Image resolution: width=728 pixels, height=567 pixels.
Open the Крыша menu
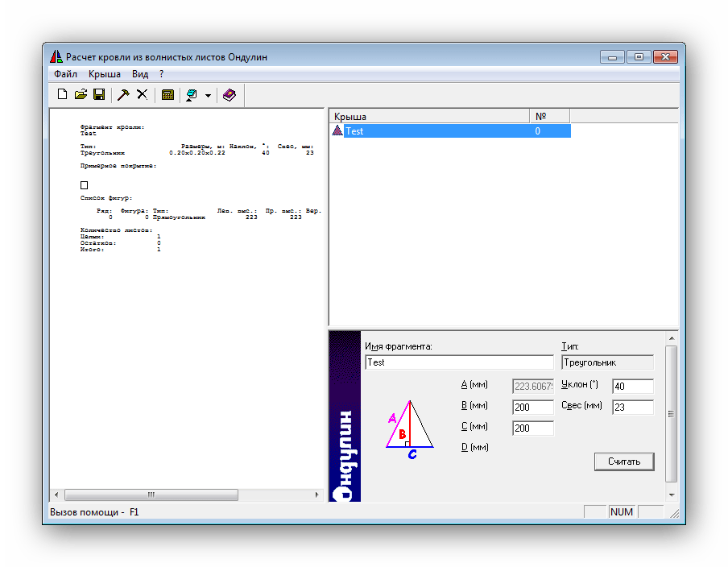click(105, 74)
